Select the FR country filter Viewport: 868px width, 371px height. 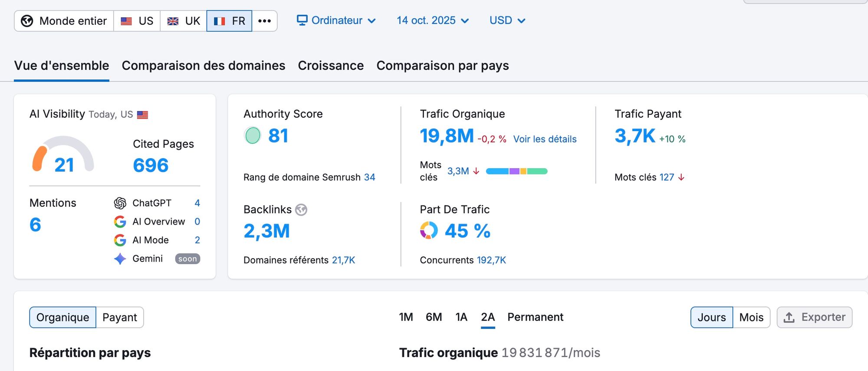[229, 21]
